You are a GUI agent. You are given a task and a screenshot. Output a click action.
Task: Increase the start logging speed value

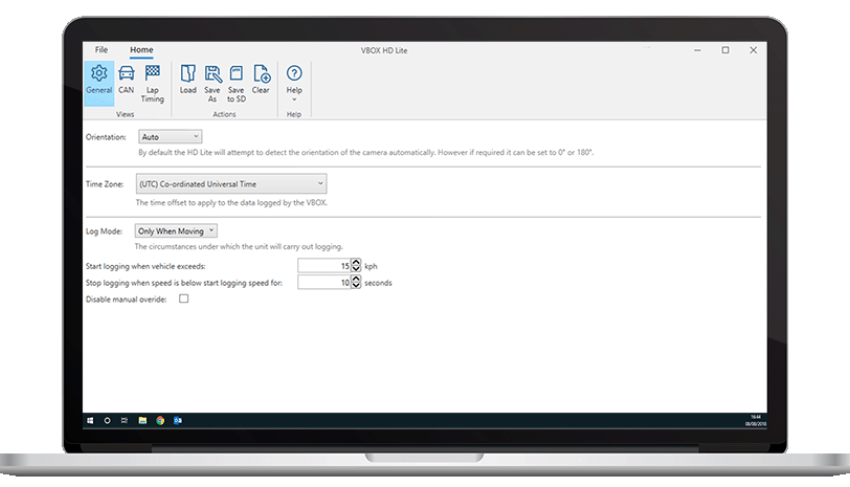point(356,263)
